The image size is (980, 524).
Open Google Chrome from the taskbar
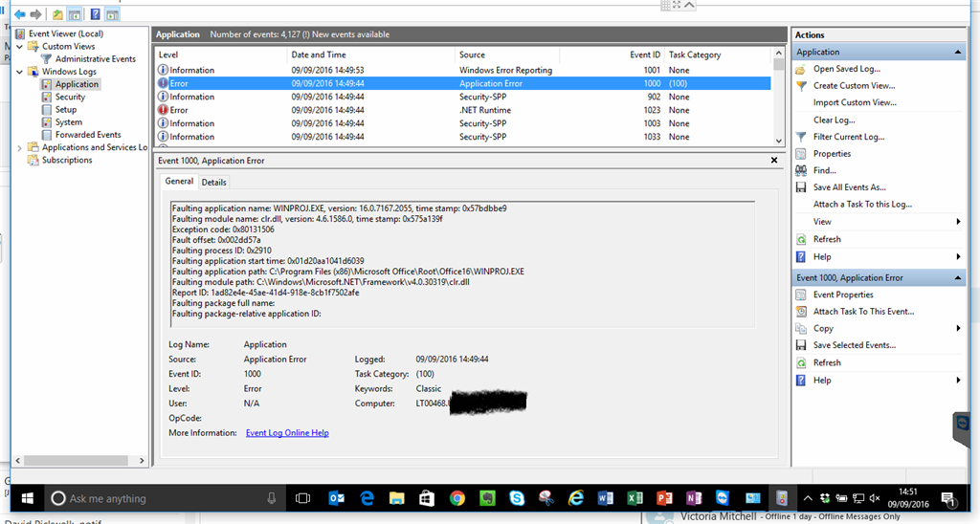[457, 498]
